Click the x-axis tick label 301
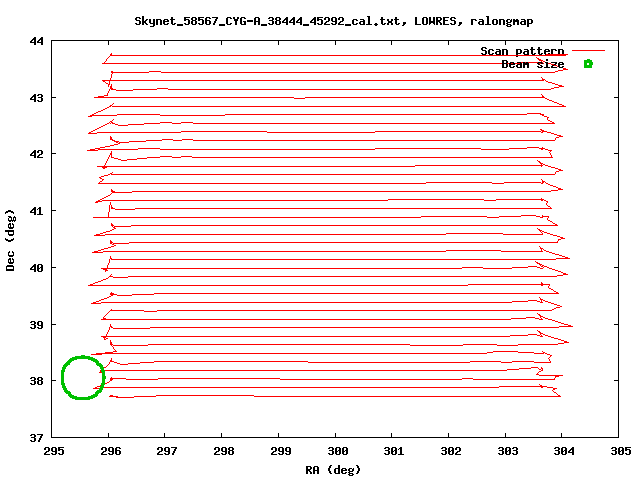The image size is (640, 480). pyautogui.click(x=394, y=451)
